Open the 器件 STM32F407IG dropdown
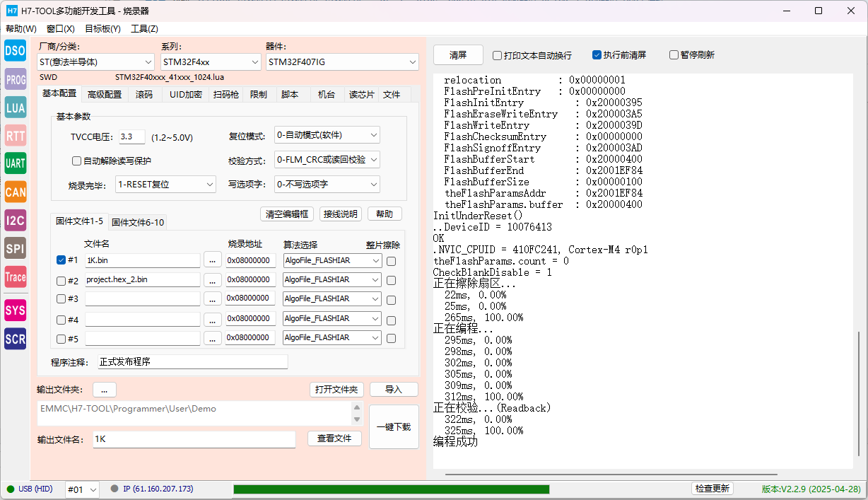Viewport: 868px width, 500px height. click(x=343, y=62)
